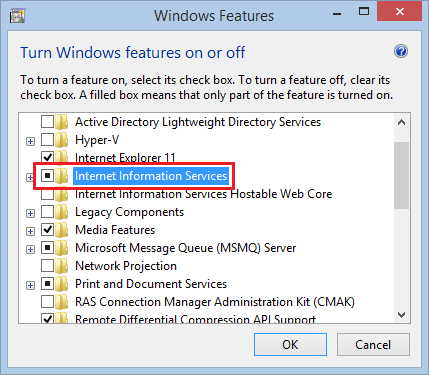Click the Network Projection folder icon
This screenshot has height=375, width=429.
click(x=61, y=266)
